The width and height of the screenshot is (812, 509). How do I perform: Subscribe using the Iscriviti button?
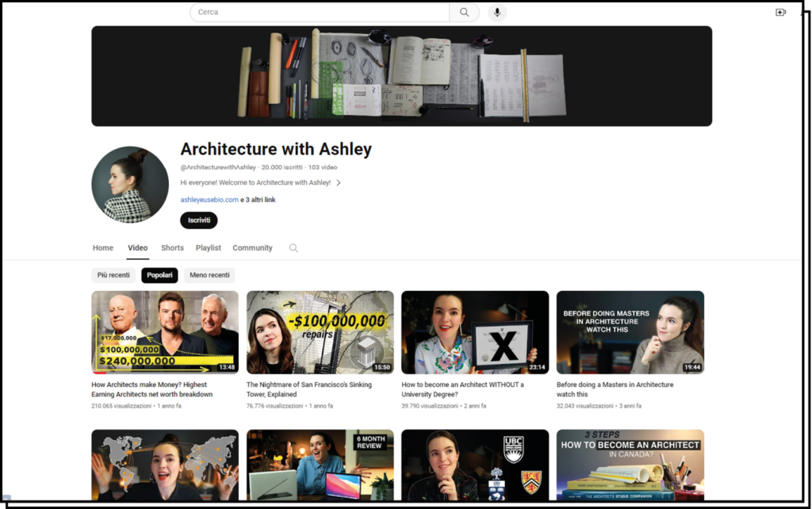(x=198, y=220)
